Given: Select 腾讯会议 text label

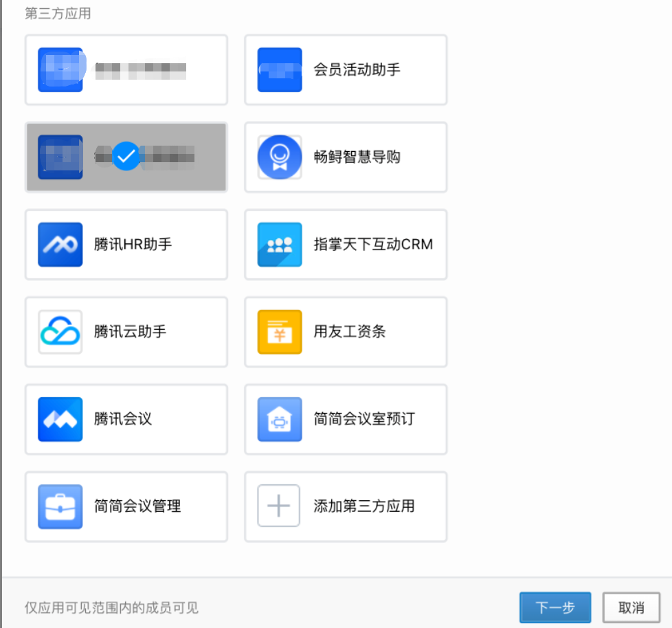Looking at the screenshot, I should 122,419.
